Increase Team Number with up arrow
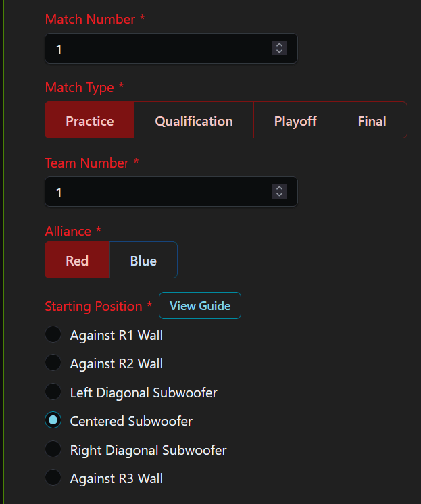421x504 pixels. tap(279, 188)
